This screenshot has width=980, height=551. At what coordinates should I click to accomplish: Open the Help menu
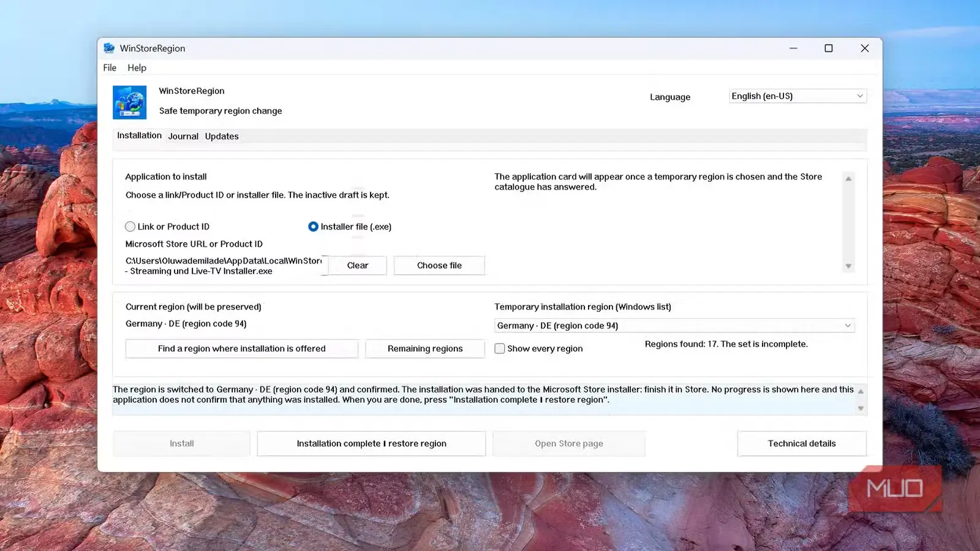pyautogui.click(x=137, y=67)
